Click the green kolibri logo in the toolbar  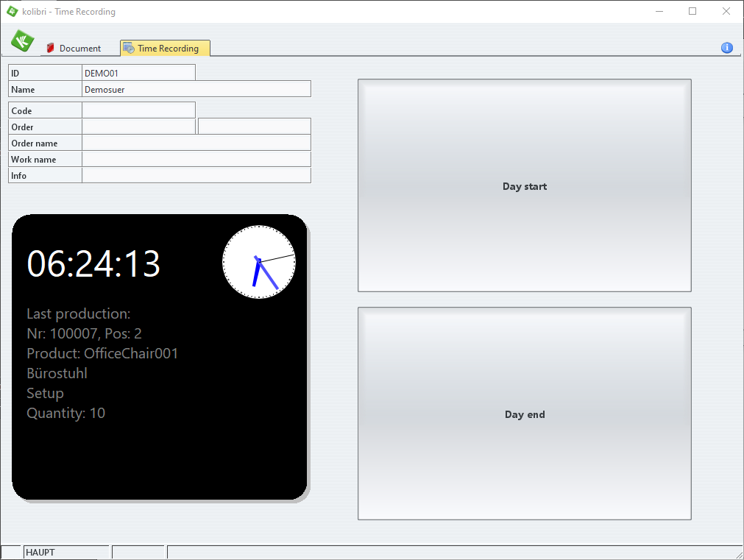[x=22, y=41]
